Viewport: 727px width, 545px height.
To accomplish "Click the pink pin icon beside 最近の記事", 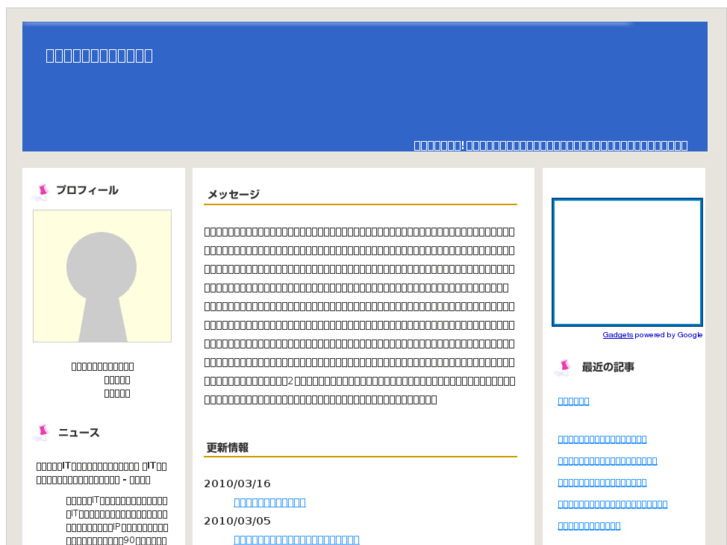I will point(564,368).
